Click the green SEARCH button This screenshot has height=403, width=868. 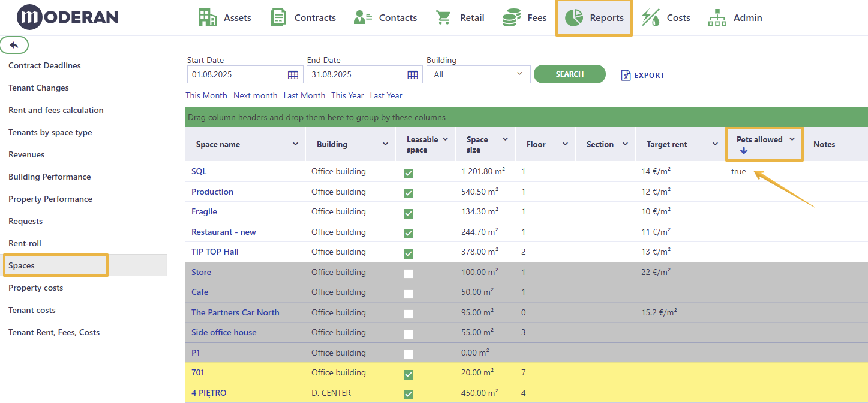coord(570,74)
